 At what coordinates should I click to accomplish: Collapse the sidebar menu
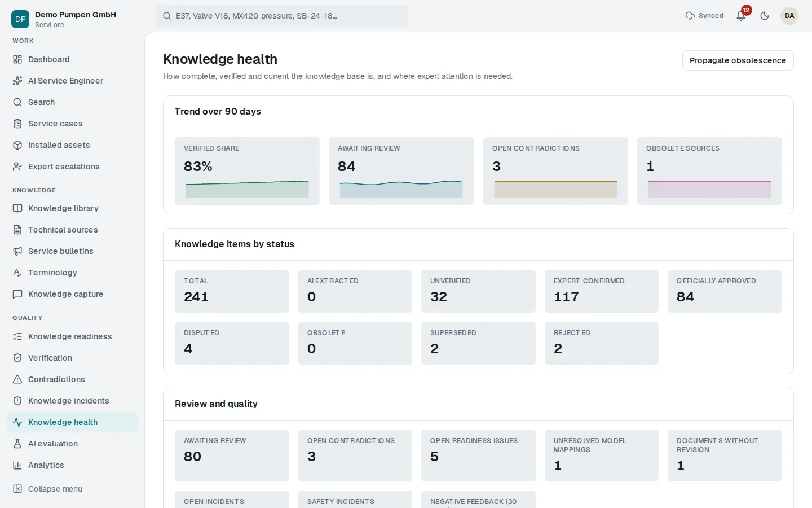point(72,489)
